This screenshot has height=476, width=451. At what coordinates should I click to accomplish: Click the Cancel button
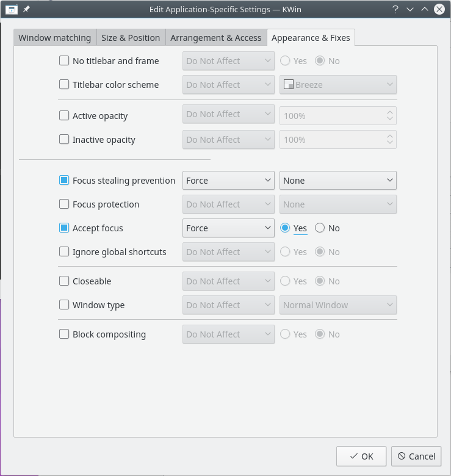pos(416,456)
